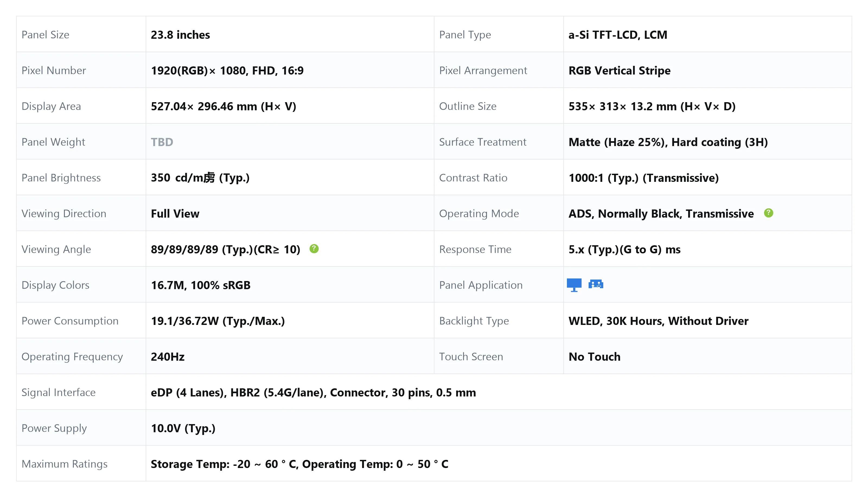Click the '89/89/89/89 (Typ.)(CR≥ 10)' value
The image size is (868, 497).
[x=225, y=250]
